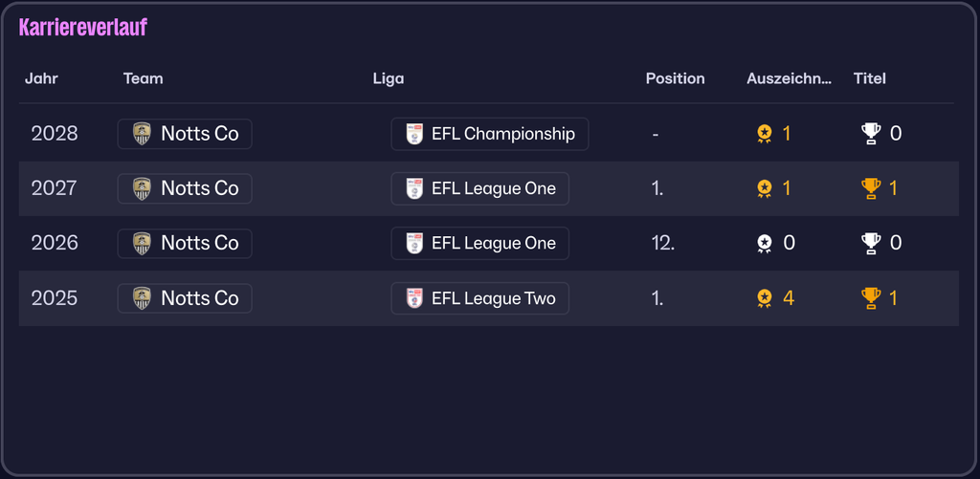Image resolution: width=980 pixels, height=479 pixels.
Task: Sort by the Jahr column header
Action: [41, 78]
